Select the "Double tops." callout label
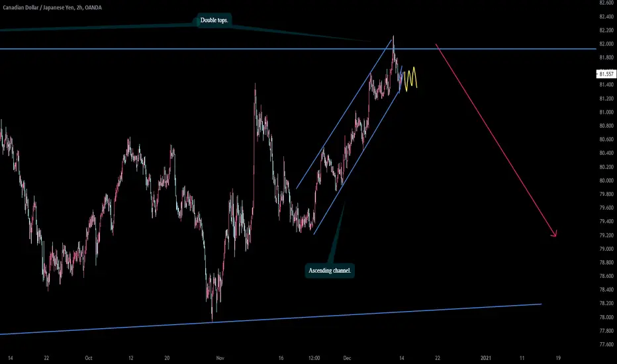The image size is (617, 364). pos(214,20)
